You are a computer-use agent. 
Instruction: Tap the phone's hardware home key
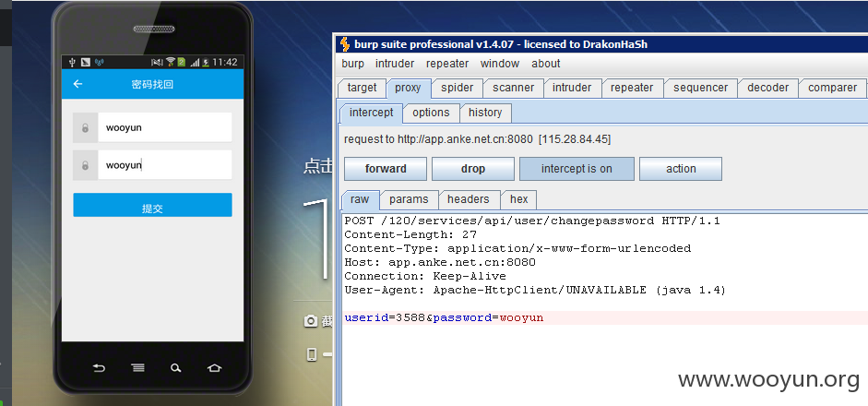click(214, 368)
